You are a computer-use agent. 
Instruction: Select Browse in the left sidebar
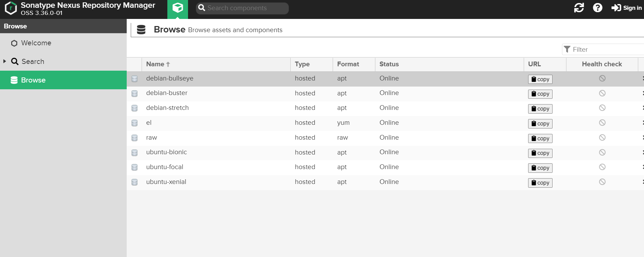[33, 80]
